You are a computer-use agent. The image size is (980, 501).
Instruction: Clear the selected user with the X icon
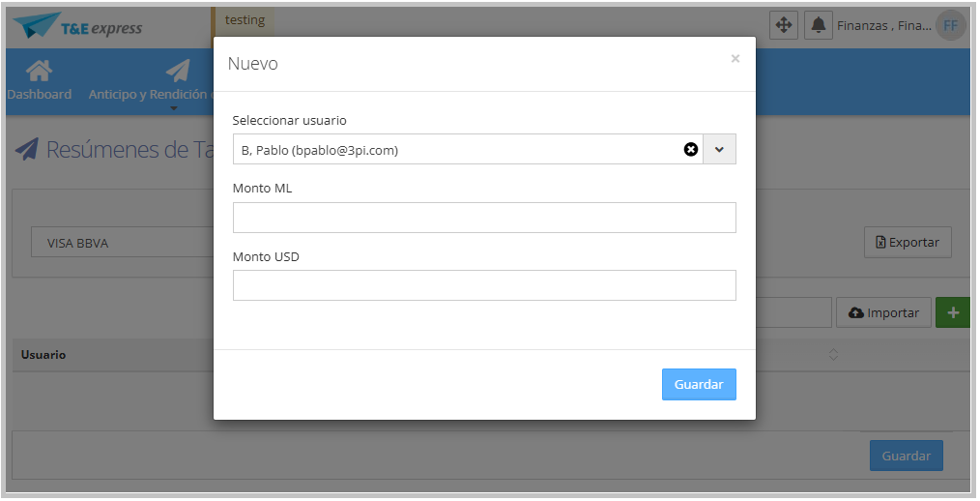click(691, 149)
